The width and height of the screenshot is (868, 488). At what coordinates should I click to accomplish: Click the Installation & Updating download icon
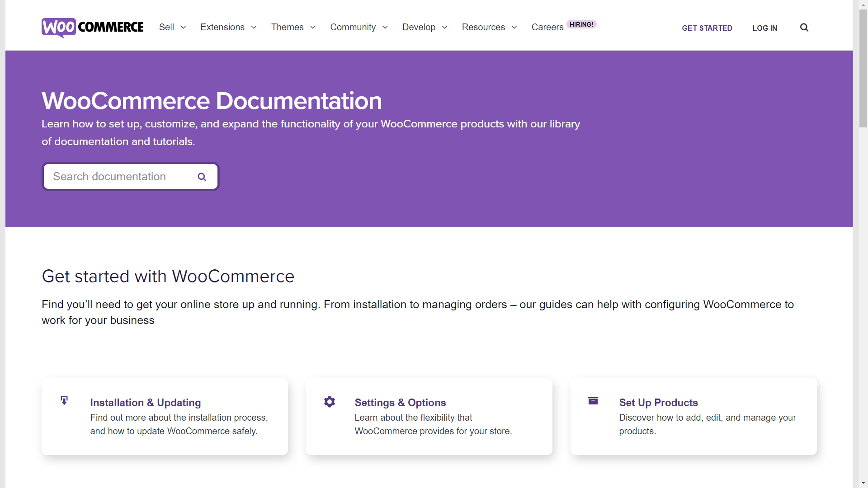point(64,400)
